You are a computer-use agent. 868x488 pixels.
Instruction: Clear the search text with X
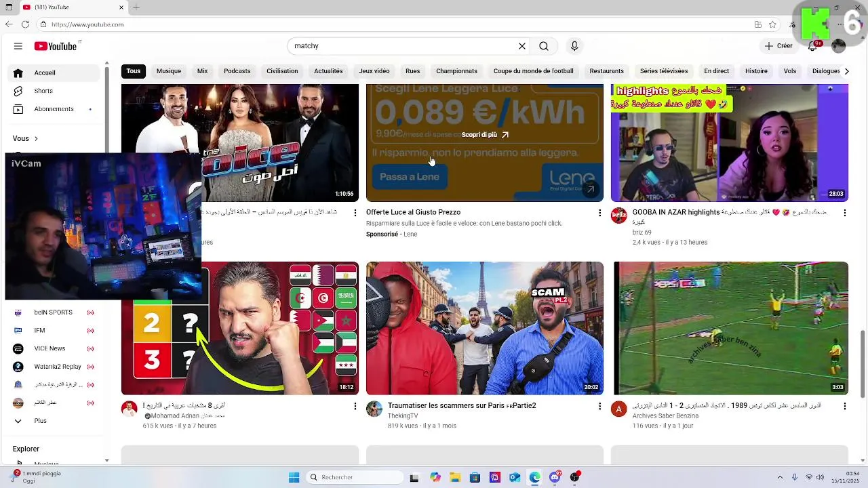point(522,46)
